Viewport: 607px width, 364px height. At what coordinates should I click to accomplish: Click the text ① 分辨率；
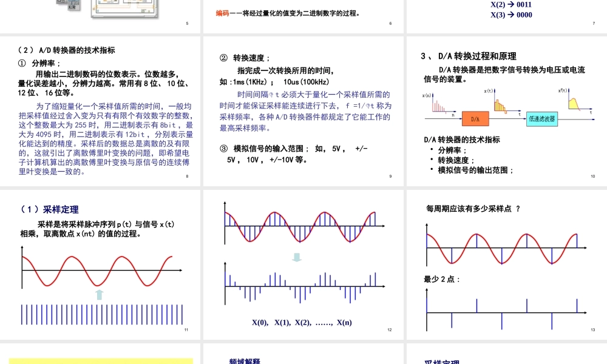39,64
